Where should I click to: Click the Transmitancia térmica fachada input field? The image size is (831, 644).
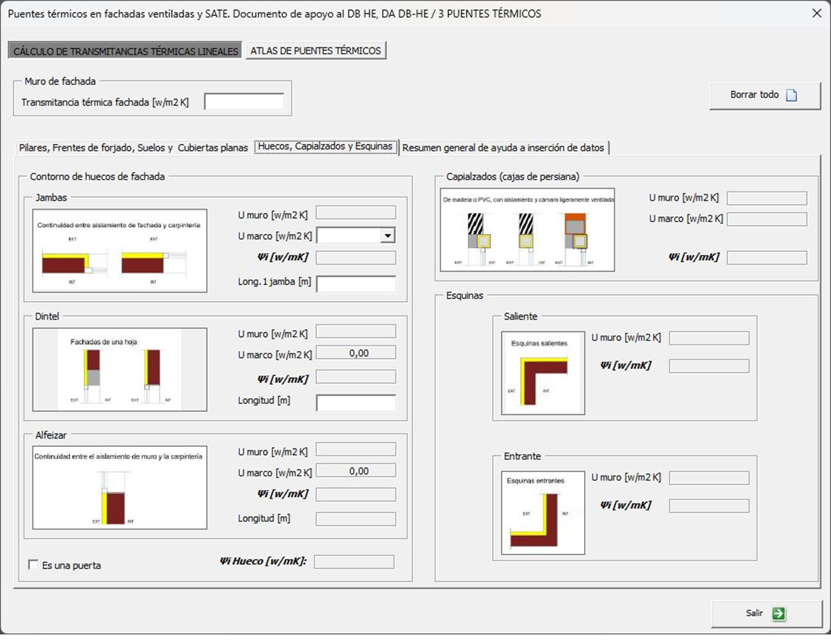[x=244, y=102]
